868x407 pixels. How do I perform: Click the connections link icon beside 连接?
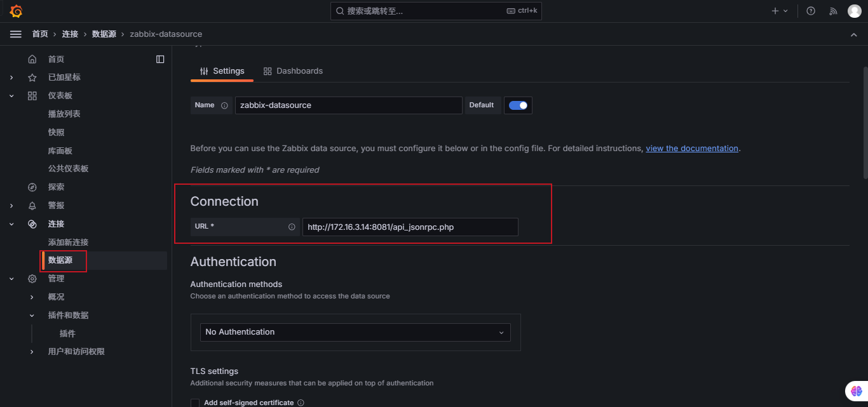click(32, 224)
